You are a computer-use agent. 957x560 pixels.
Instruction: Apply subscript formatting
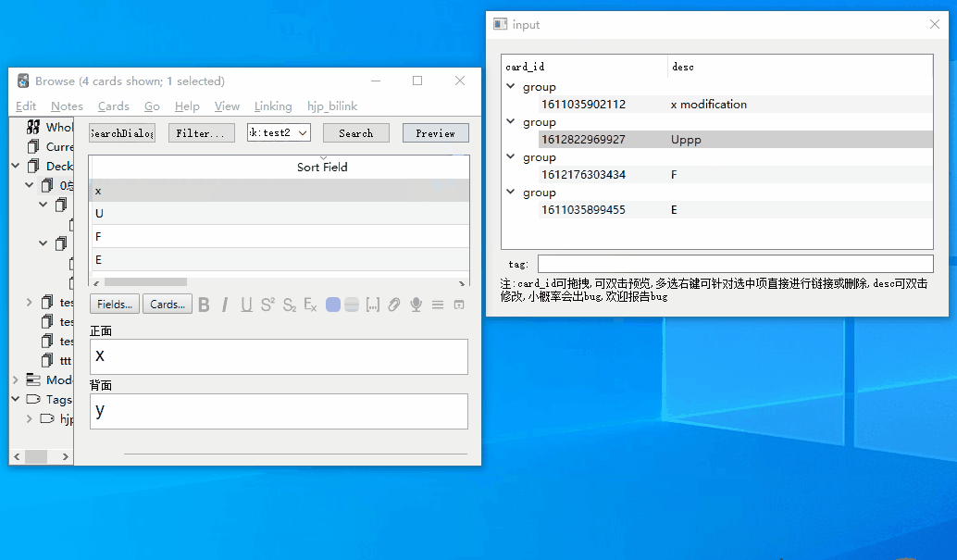(x=290, y=305)
